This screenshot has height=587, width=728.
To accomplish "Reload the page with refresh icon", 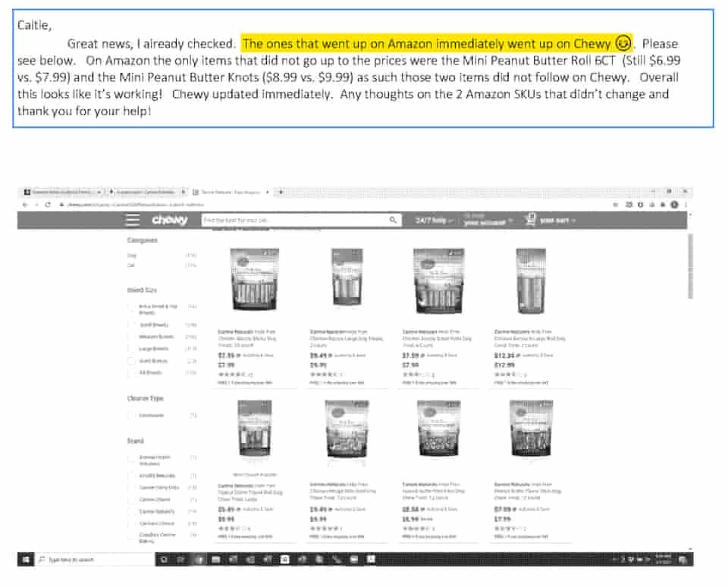I will point(47,204).
